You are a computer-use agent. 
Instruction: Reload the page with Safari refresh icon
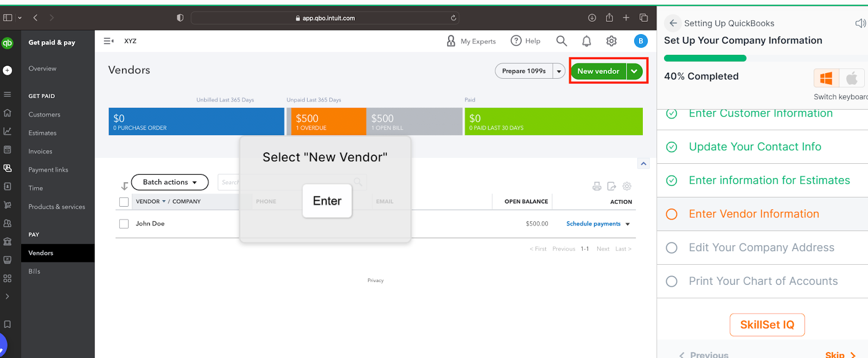[453, 18]
